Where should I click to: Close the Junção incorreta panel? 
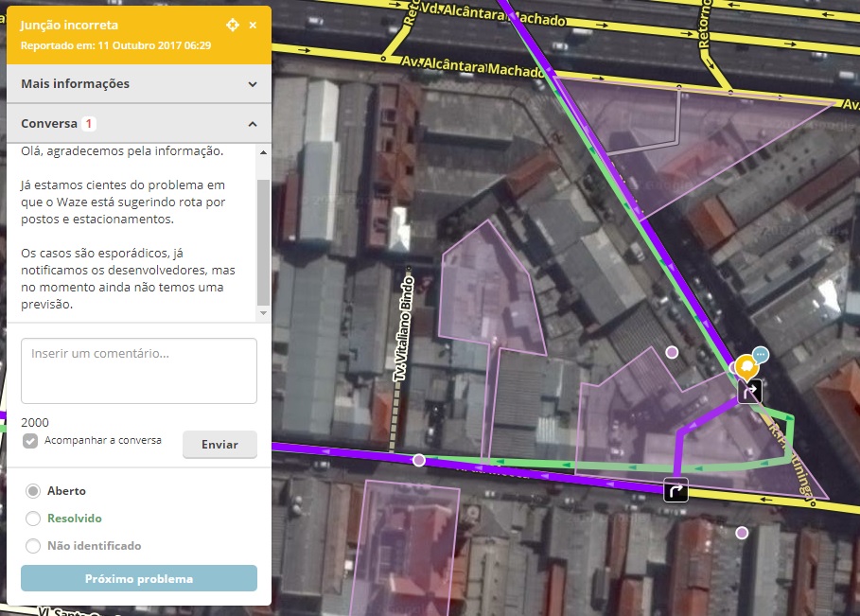pos(253,25)
